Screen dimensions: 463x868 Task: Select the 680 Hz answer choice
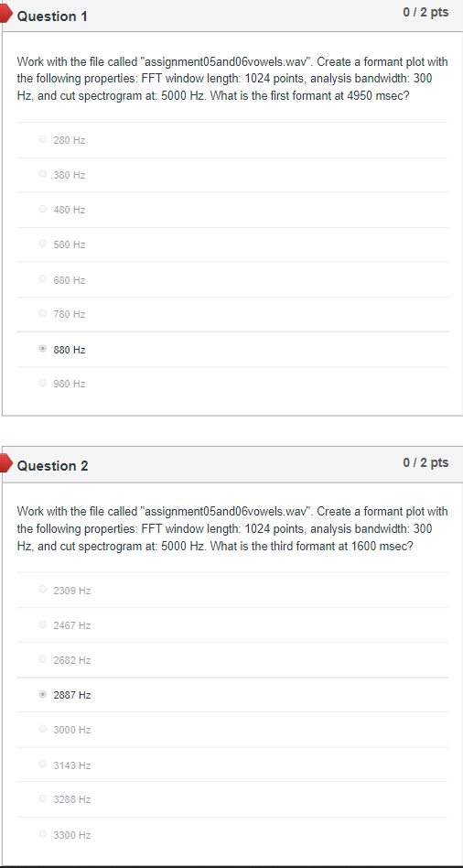point(43,279)
